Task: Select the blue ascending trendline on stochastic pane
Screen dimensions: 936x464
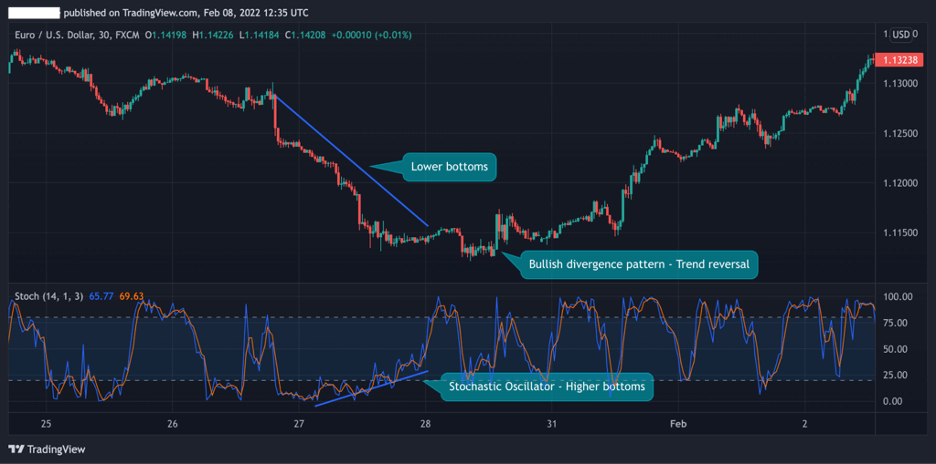Action: (371, 389)
